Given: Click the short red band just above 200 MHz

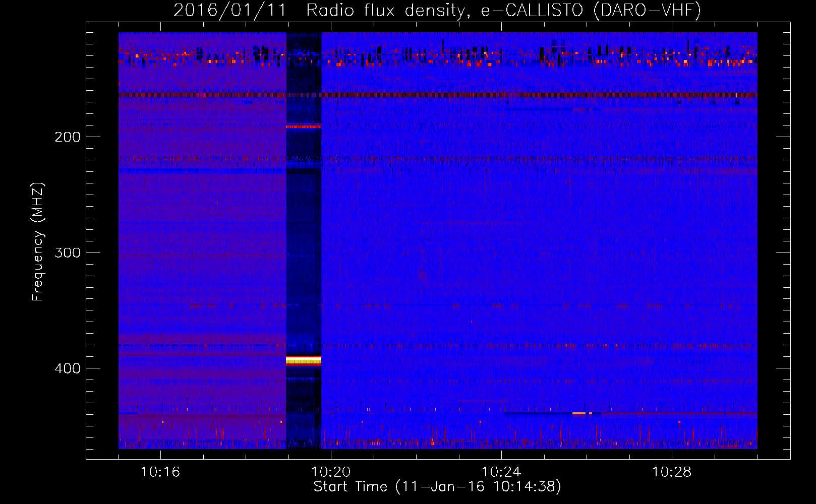Looking at the screenshot, I should [304, 127].
